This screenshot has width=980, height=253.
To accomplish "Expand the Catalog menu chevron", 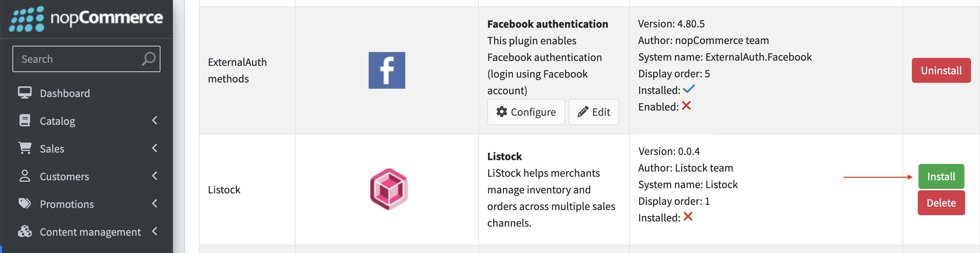I will pos(155,121).
